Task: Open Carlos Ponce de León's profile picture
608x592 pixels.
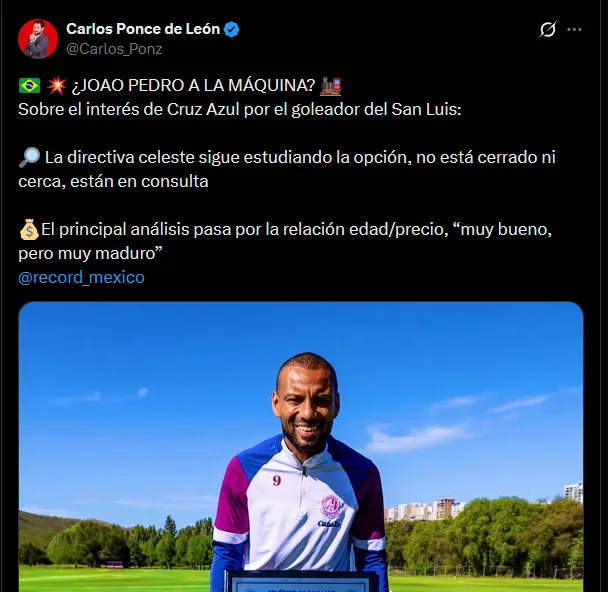Action: 38,38
